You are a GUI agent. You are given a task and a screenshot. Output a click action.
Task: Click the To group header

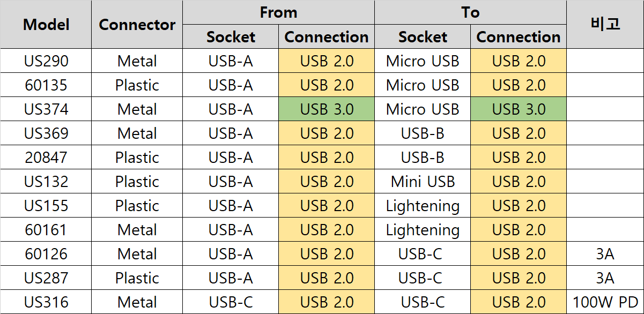(470, 13)
